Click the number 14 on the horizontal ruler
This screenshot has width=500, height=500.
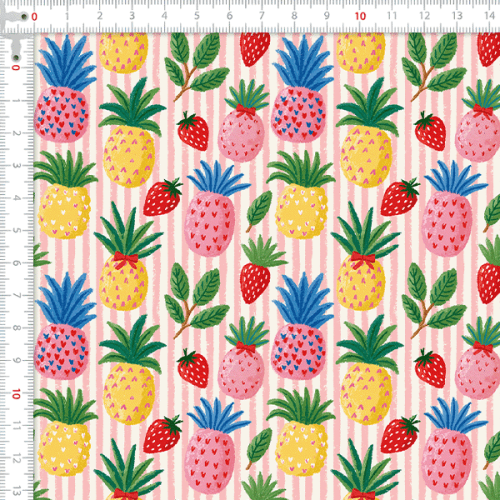[489, 16]
